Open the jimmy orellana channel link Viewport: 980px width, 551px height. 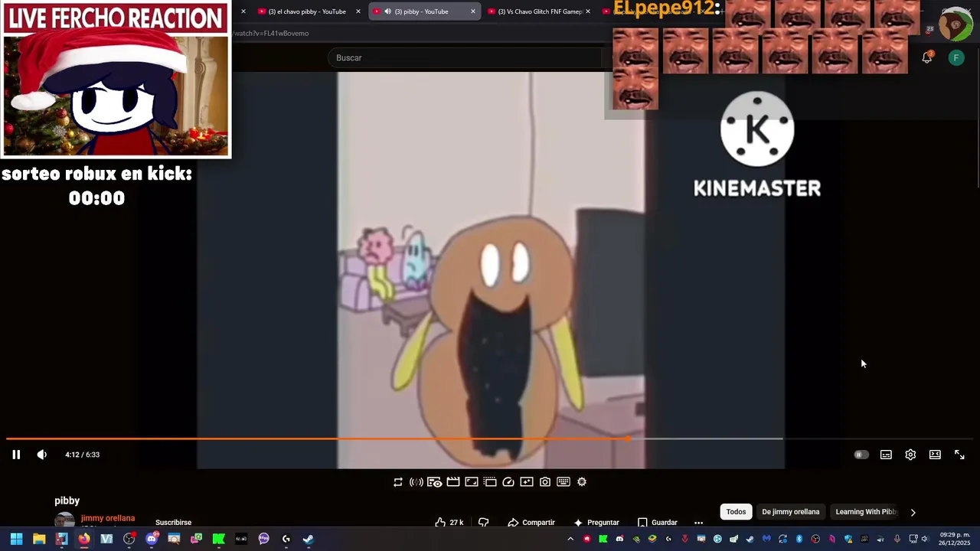(x=108, y=518)
